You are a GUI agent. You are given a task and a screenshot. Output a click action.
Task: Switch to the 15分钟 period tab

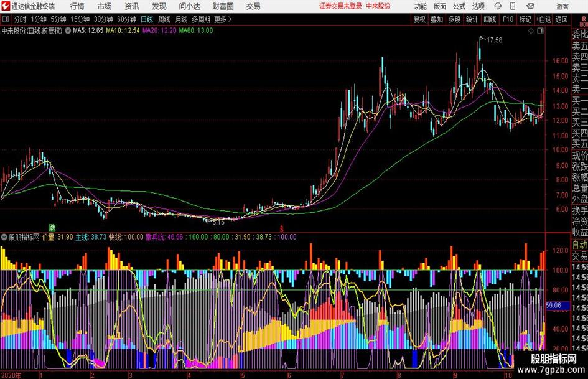(x=80, y=19)
